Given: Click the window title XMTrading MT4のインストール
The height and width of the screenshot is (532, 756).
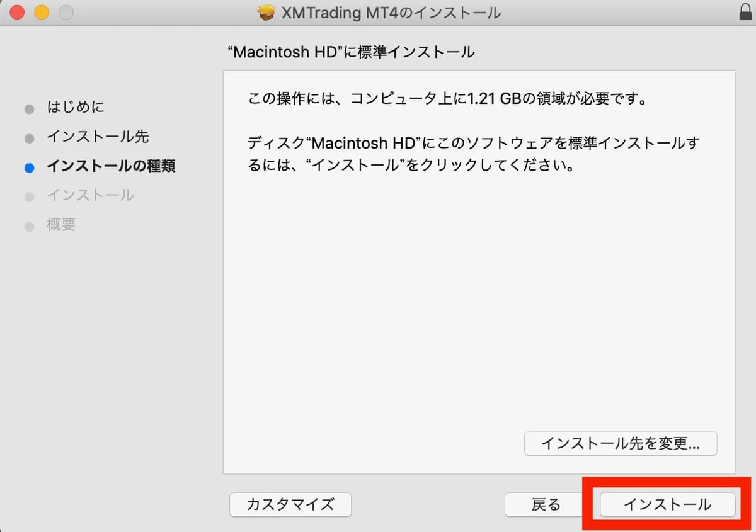Looking at the screenshot, I should pyautogui.click(x=391, y=13).
